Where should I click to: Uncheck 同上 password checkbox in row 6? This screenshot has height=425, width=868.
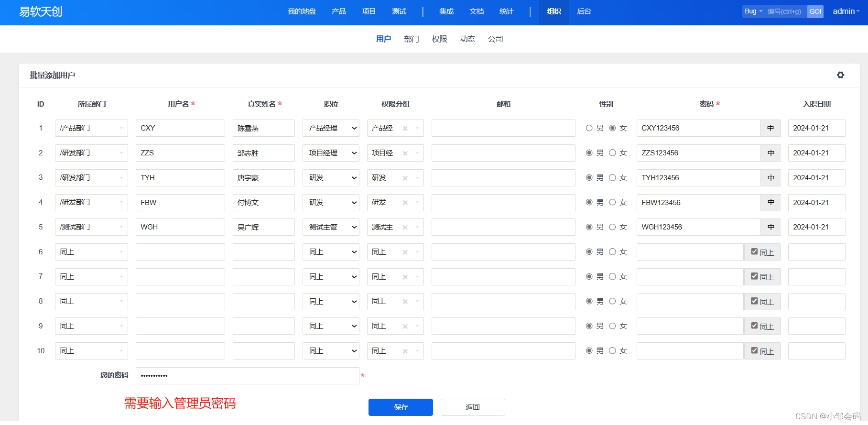tap(754, 251)
